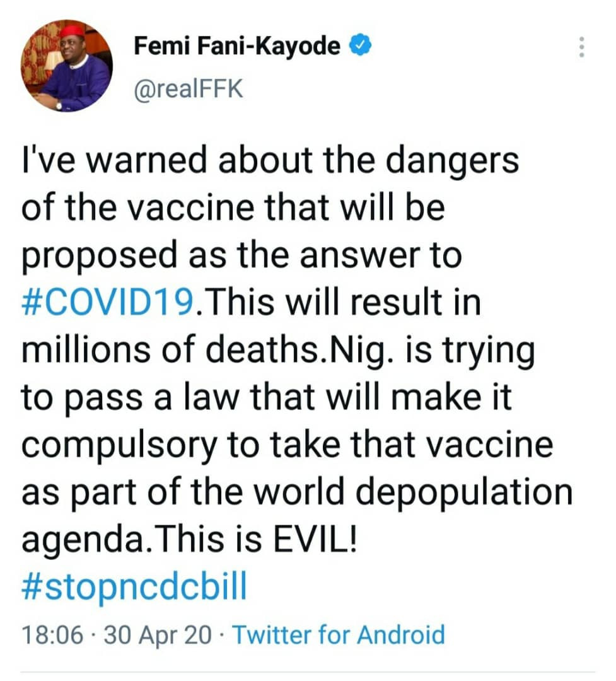Open the #COVID19 hashtag
This screenshot has height=681, width=616.
click(x=108, y=303)
